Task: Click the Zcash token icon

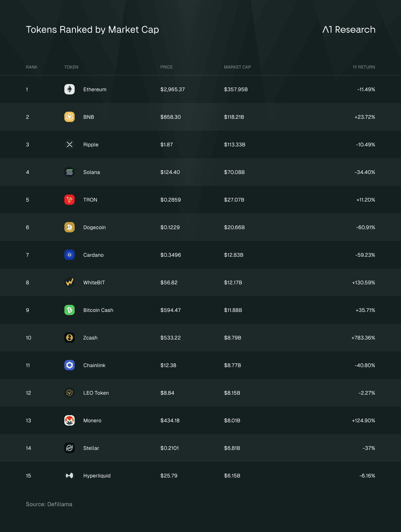Action: point(69,338)
